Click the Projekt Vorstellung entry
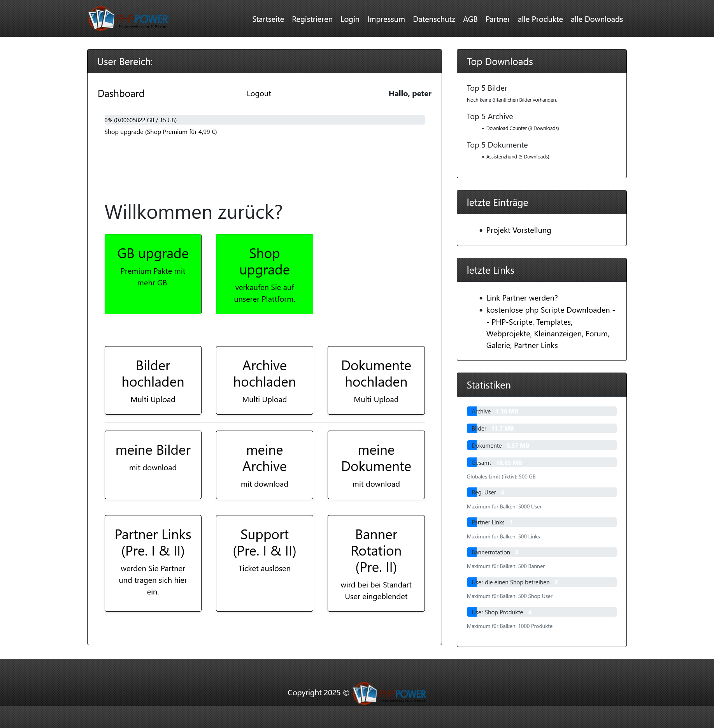The width and height of the screenshot is (714, 728). click(x=518, y=230)
